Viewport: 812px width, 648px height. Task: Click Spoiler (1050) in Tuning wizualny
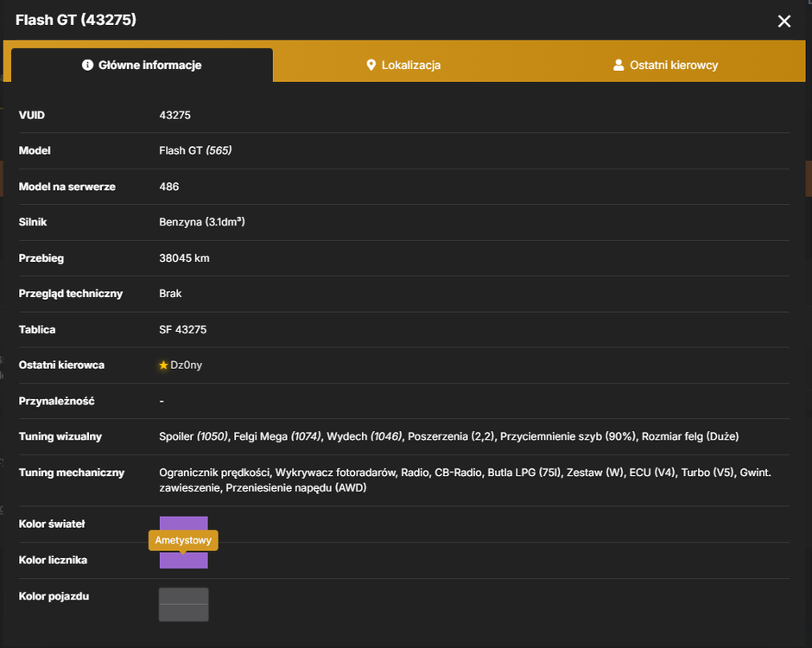[193, 436]
